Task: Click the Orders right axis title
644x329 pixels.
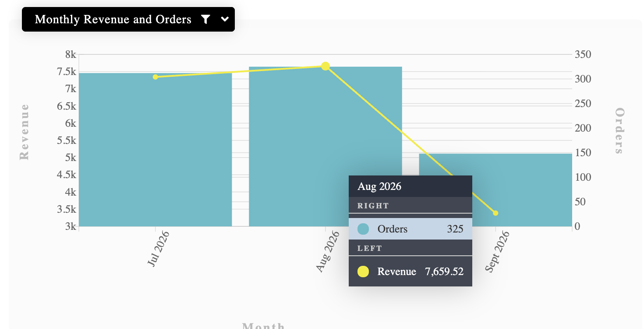Action: [619, 131]
